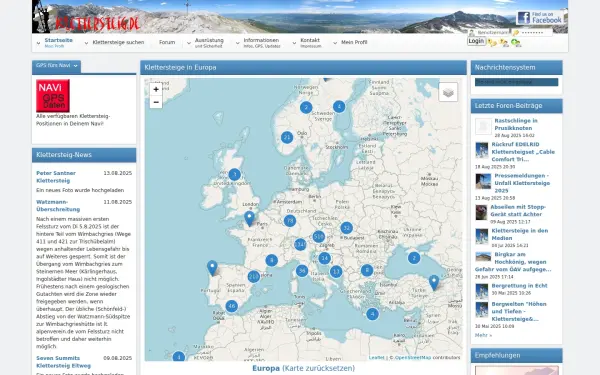Image resolution: width=600 pixels, height=375 pixels.
Task: Open the Bergrettung in Echt forum post
Action: pos(519,286)
